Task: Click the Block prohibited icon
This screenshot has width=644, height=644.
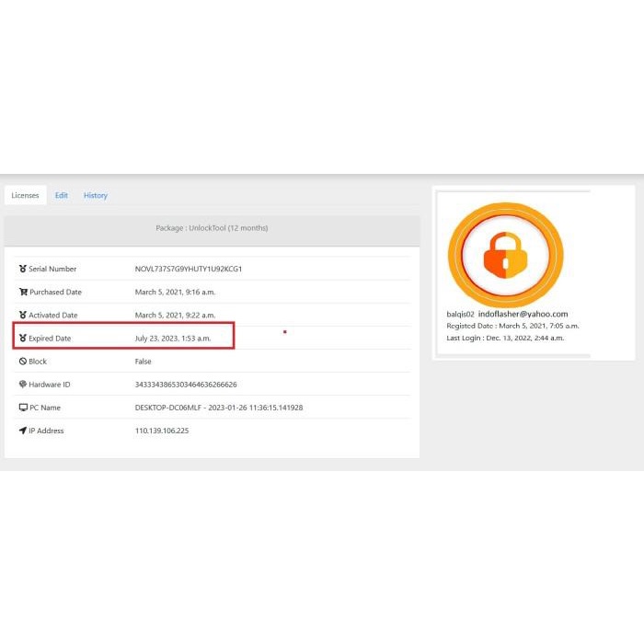Action: pyautogui.click(x=23, y=362)
